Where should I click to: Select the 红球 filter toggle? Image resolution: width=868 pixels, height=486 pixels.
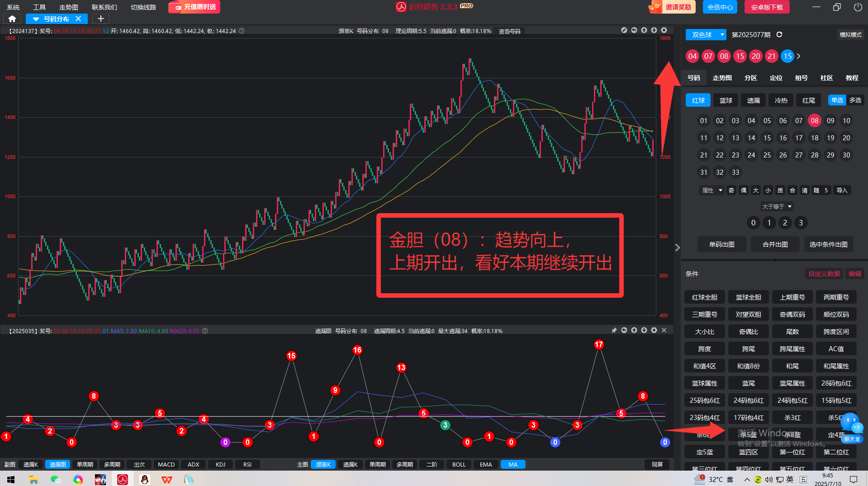pos(698,100)
